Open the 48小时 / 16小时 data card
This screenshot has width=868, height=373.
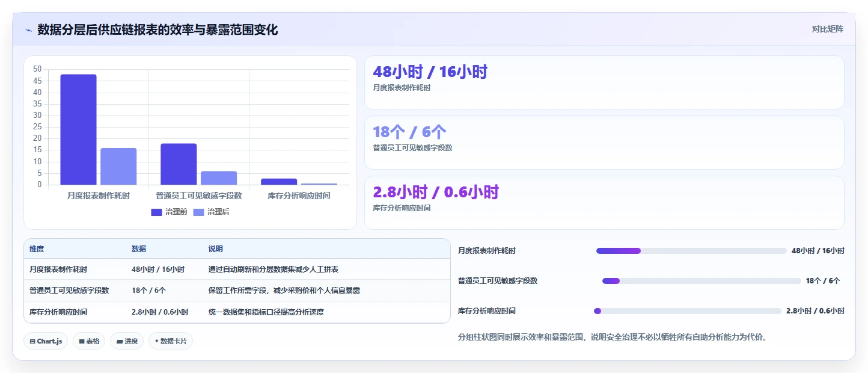coord(604,82)
